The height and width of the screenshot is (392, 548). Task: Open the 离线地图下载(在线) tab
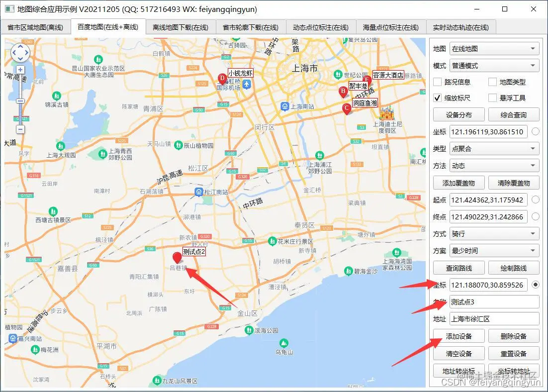181,27
